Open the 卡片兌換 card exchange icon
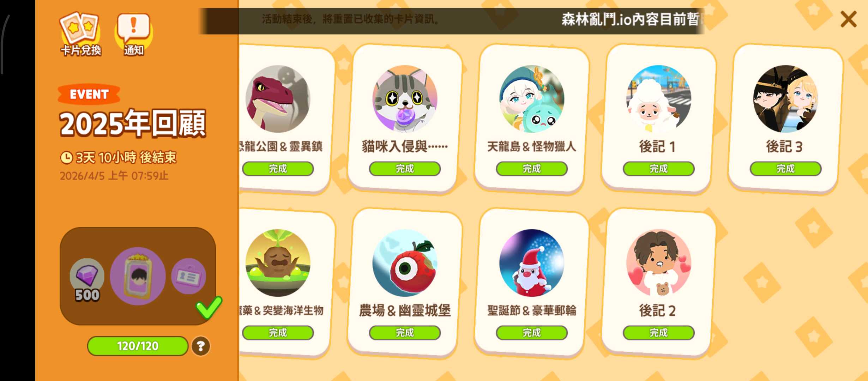 click(80, 34)
